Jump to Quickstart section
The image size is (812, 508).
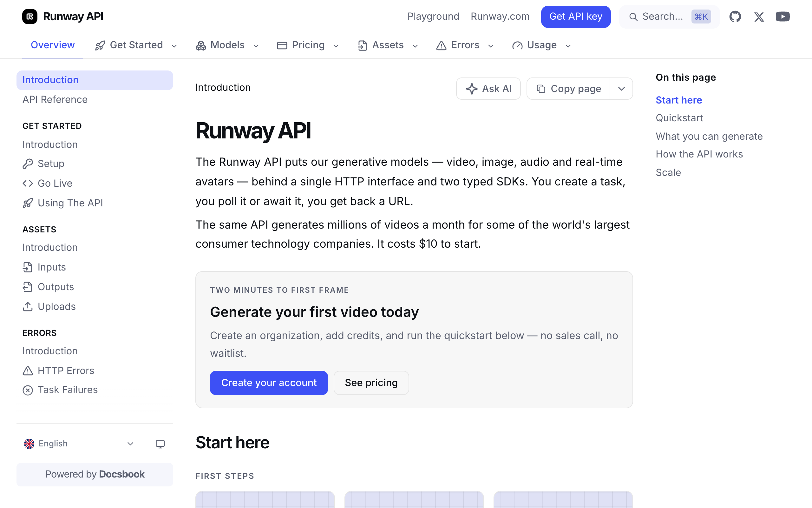[679, 118]
